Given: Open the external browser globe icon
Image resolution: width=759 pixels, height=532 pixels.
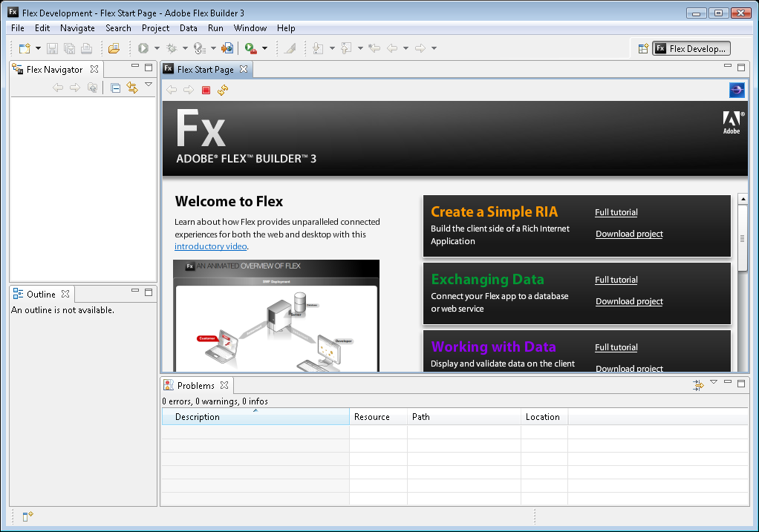Looking at the screenshot, I should coord(737,90).
